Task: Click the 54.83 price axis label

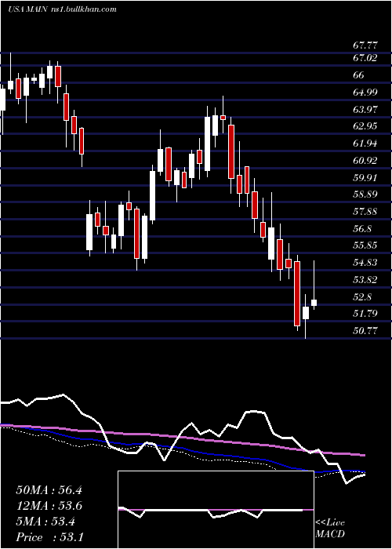Action: [x=365, y=263]
